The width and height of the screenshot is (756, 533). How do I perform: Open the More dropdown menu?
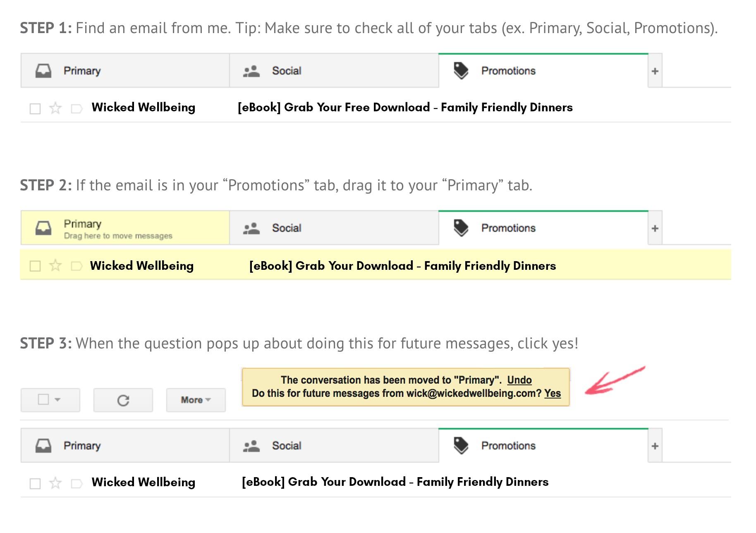(x=196, y=400)
